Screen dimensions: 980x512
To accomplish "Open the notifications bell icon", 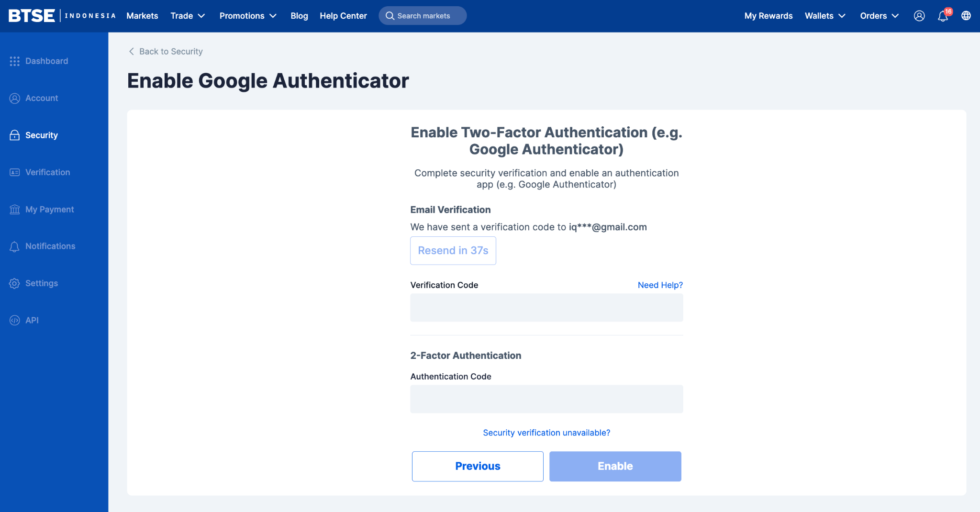I will click(943, 16).
